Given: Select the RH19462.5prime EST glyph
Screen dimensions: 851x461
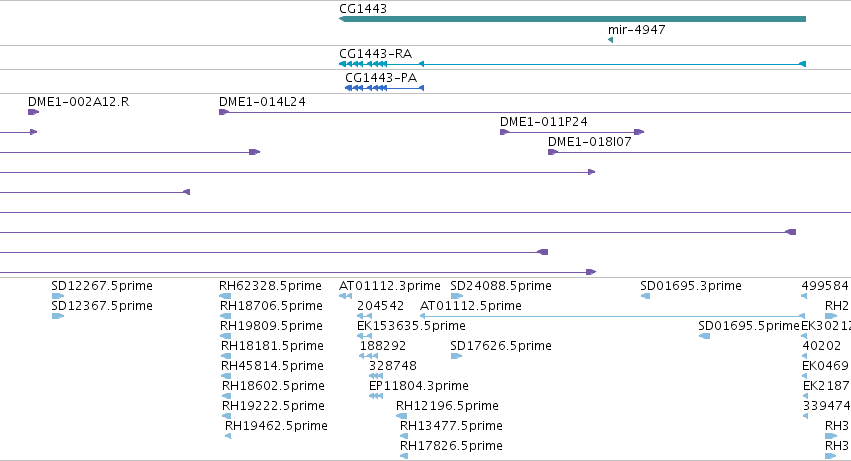Looking at the screenshot, I should click(x=228, y=436).
